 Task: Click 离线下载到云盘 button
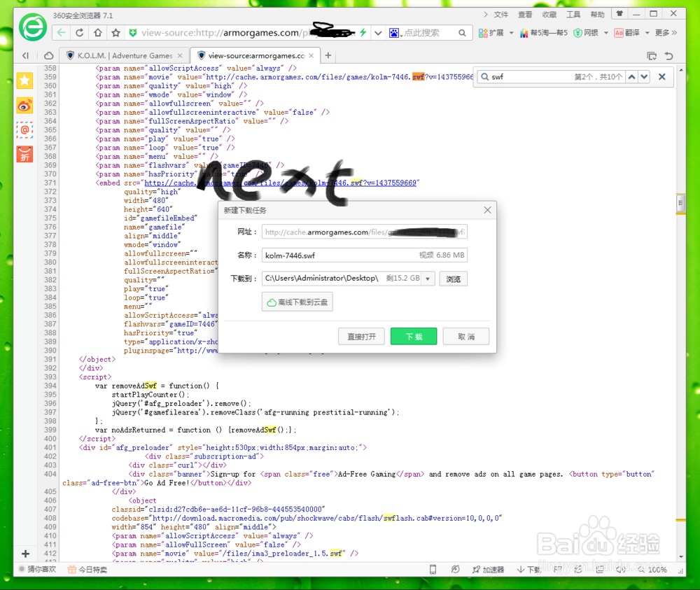tap(297, 302)
